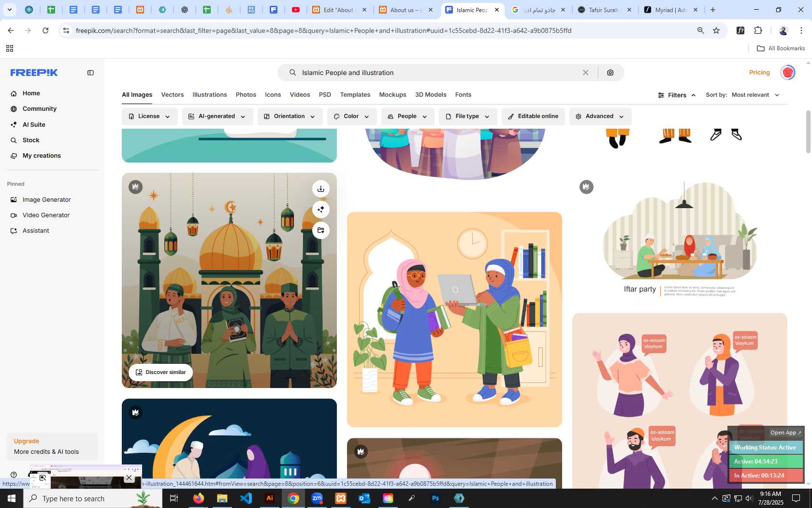Open Image Generator pinned tool

46,200
